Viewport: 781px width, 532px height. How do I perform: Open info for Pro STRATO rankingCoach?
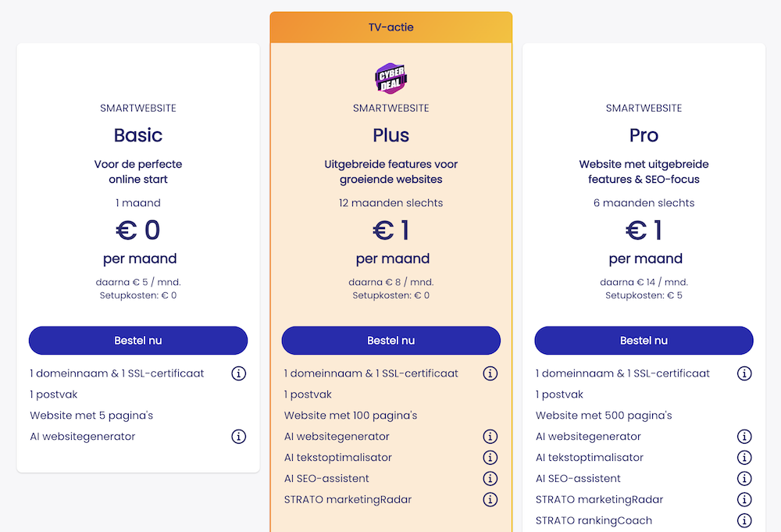pos(744,520)
